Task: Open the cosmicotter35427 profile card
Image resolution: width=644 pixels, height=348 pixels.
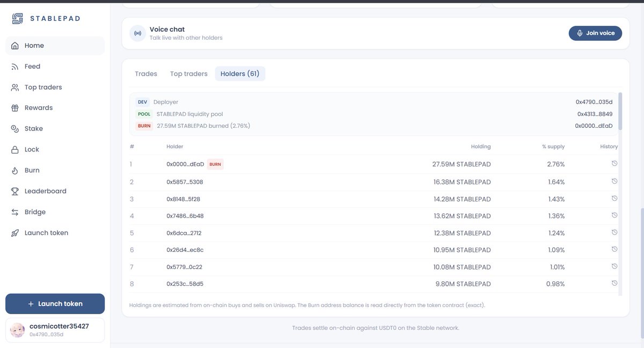Action: click(55, 330)
